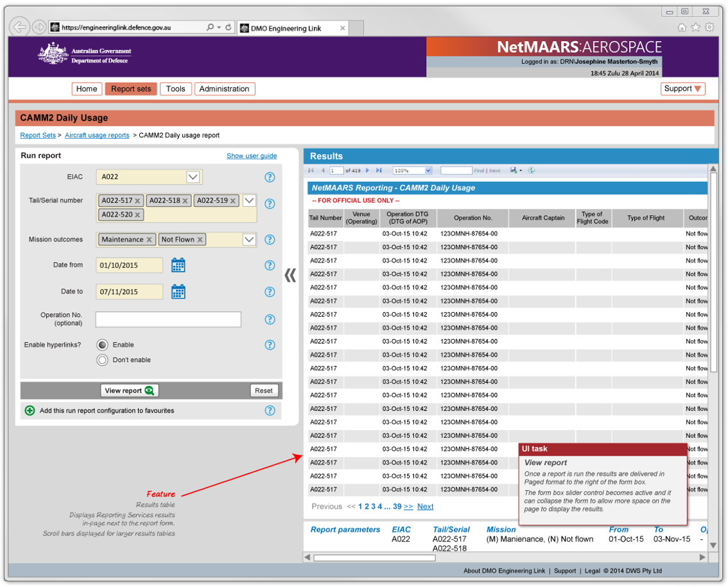The width and height of the screenshot is (728, 587).
Task: Open the Support dropdown menu
Action: [682, 89]
